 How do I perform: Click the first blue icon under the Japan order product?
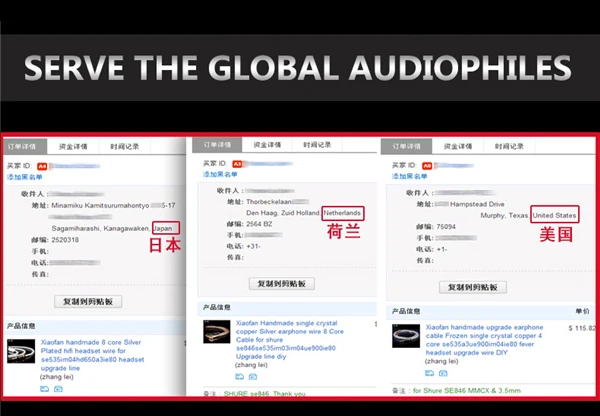tap(44, 389)
